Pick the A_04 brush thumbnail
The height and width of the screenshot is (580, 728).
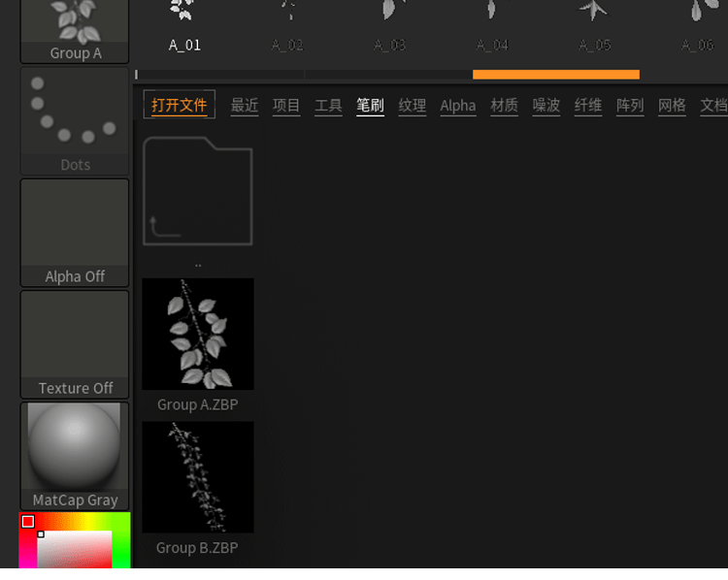pos(492,24)
